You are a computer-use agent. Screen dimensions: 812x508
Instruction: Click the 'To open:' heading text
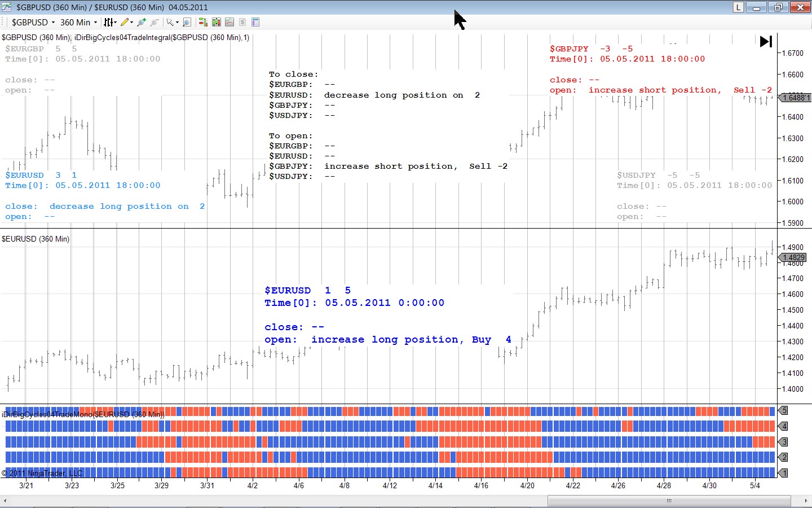coord(290,136)
